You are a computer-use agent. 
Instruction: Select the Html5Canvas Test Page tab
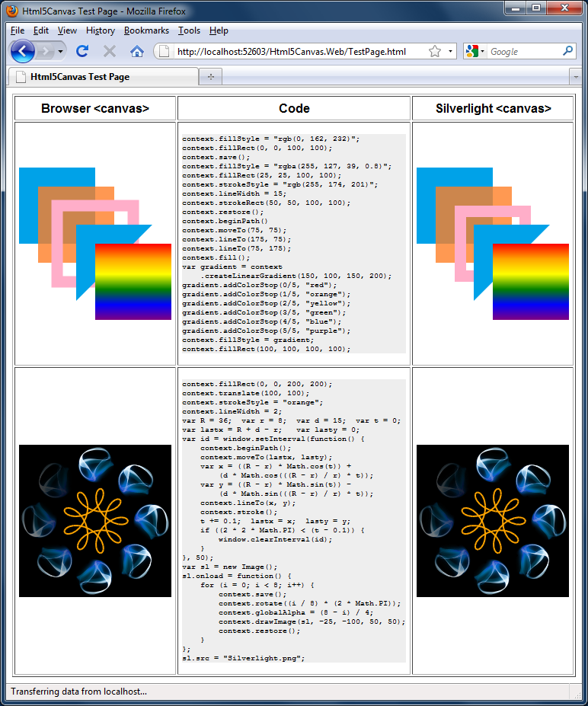[103, 77]
